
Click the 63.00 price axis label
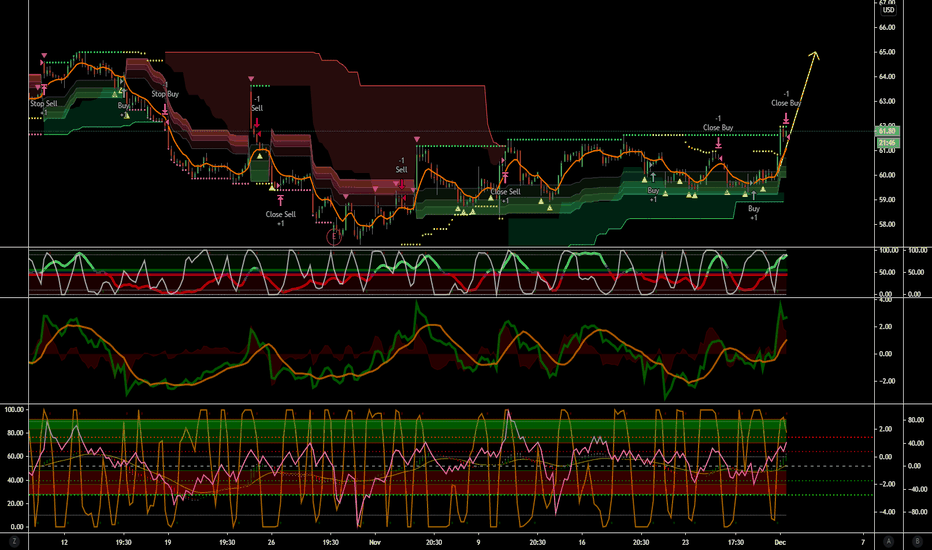887,102
